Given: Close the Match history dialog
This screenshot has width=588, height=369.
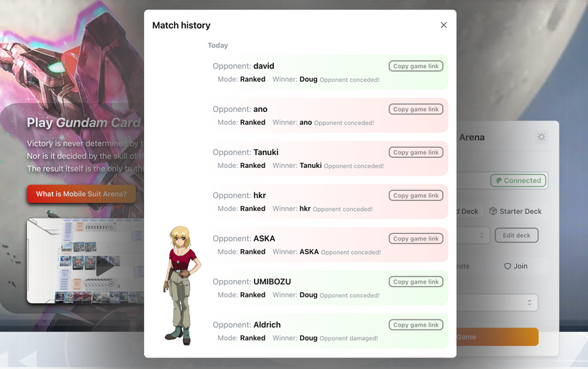Looking at the screenshot, I should [443, 25].
